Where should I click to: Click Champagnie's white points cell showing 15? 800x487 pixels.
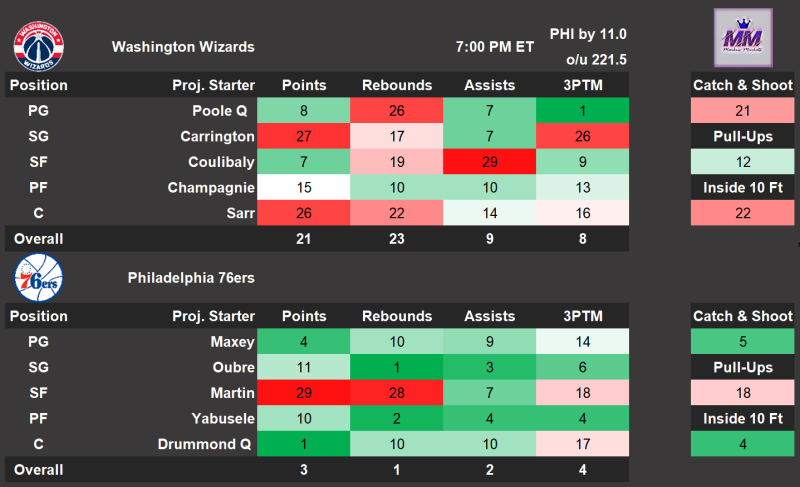point(304,187)
